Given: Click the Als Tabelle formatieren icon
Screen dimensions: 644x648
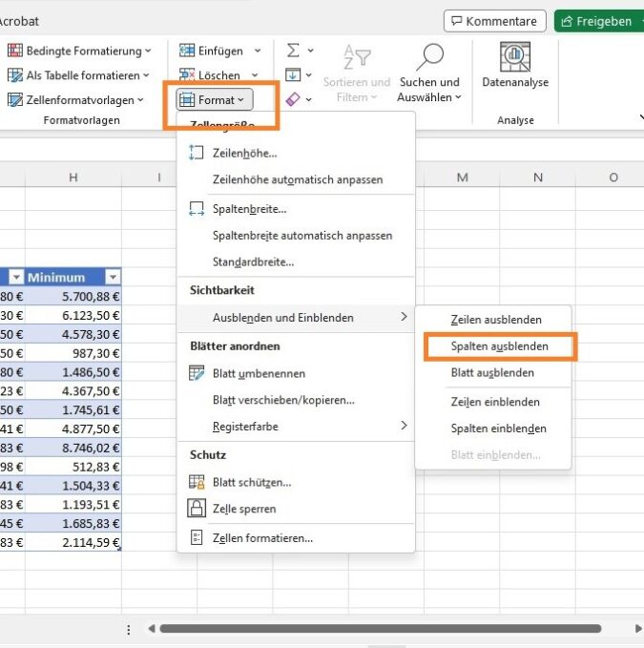Looking at the screenshot, I should 15,75.
